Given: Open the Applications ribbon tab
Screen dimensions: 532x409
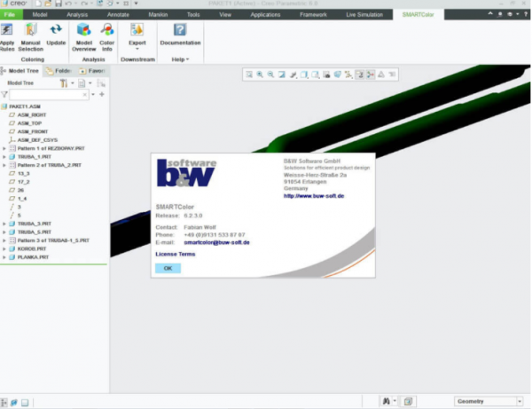Looking at the screenshot, I should [265, 14].
